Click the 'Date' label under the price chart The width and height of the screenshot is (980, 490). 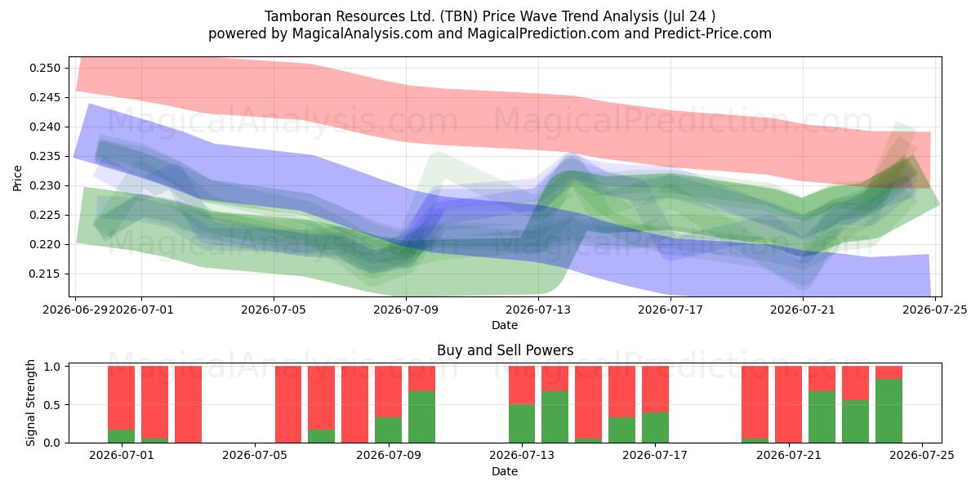(x=505, y=325)
